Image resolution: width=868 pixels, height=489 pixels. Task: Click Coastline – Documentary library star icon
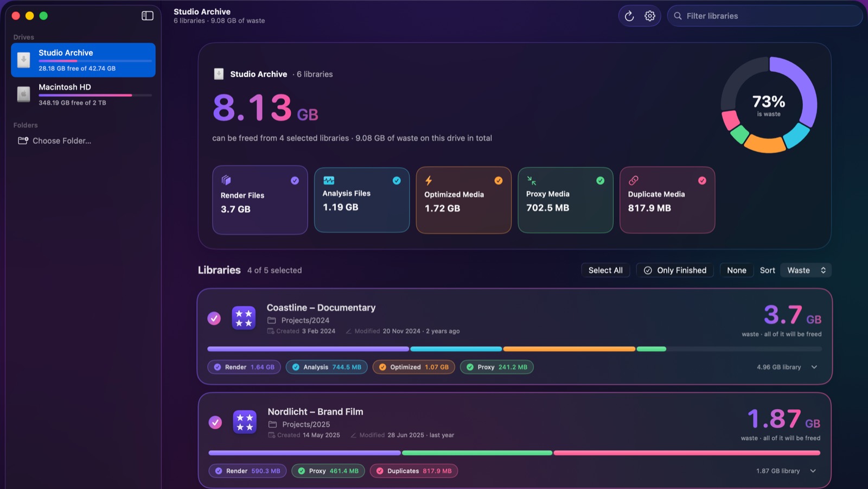point(244,318)
